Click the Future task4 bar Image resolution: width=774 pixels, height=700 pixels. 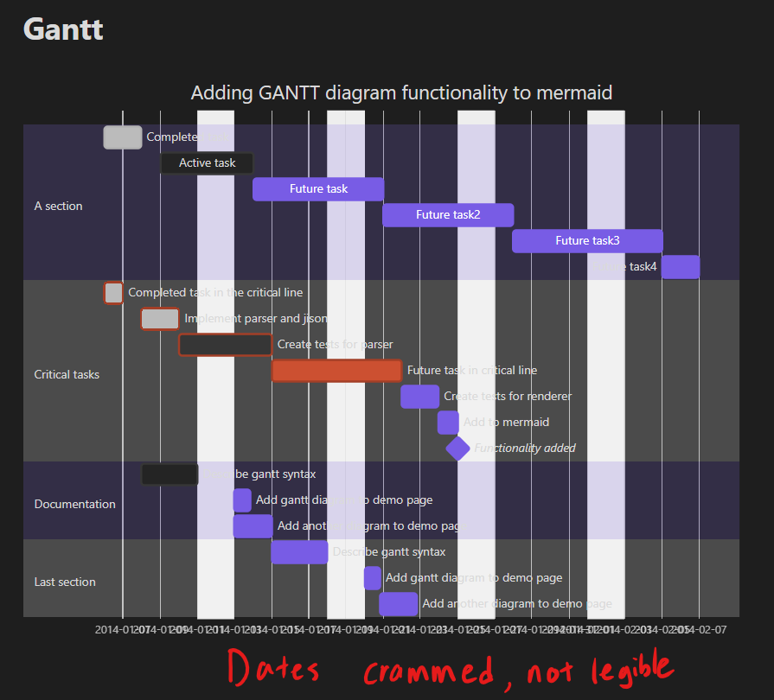coord(680,266)
